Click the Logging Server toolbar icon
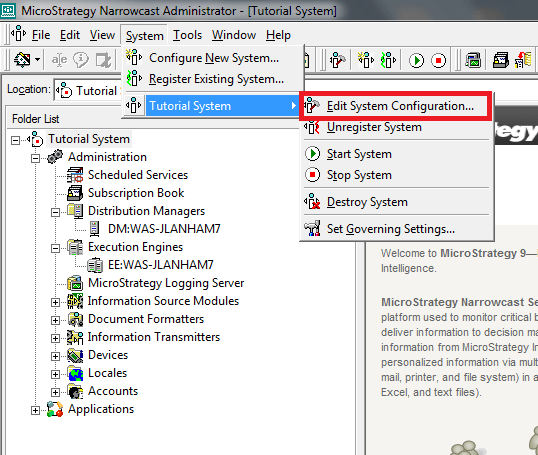Viewport: 538px width, 455px height. [x=473, y=61]
